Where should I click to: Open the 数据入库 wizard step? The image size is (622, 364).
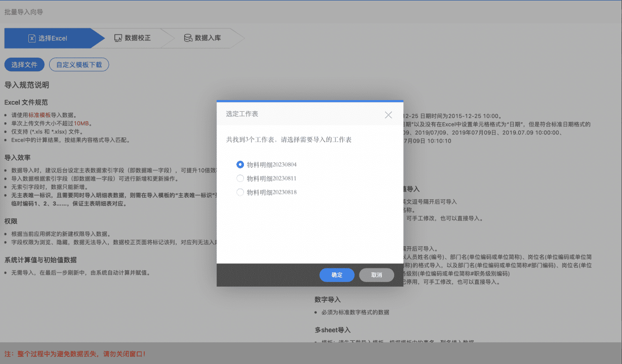[202, 38]
